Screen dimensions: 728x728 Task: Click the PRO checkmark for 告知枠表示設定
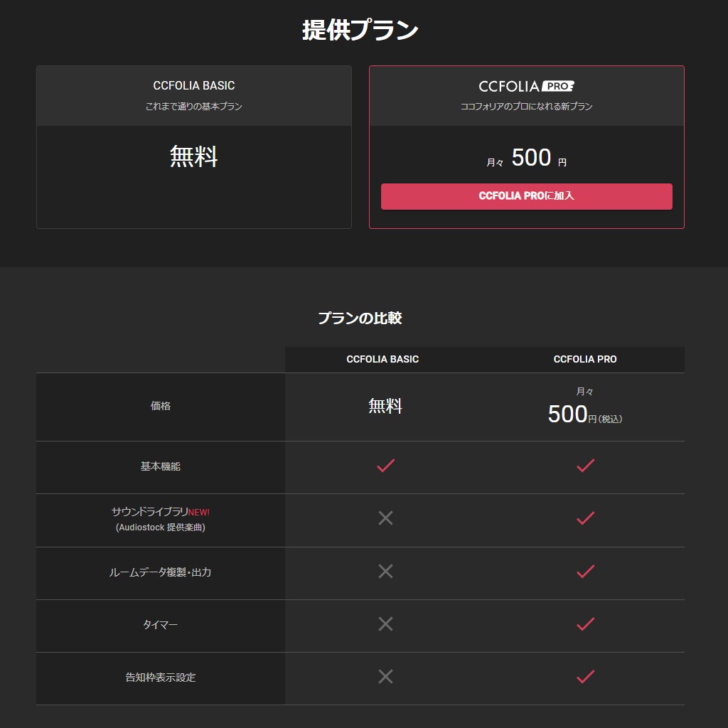(585, 677)
